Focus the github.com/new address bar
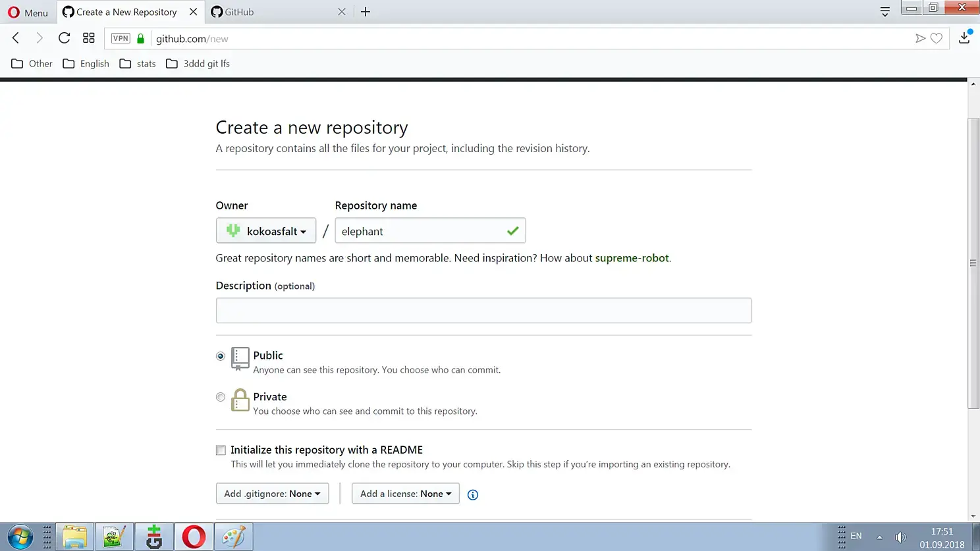The height and width of the screenshot is (551, 980). tap(527, 39)
